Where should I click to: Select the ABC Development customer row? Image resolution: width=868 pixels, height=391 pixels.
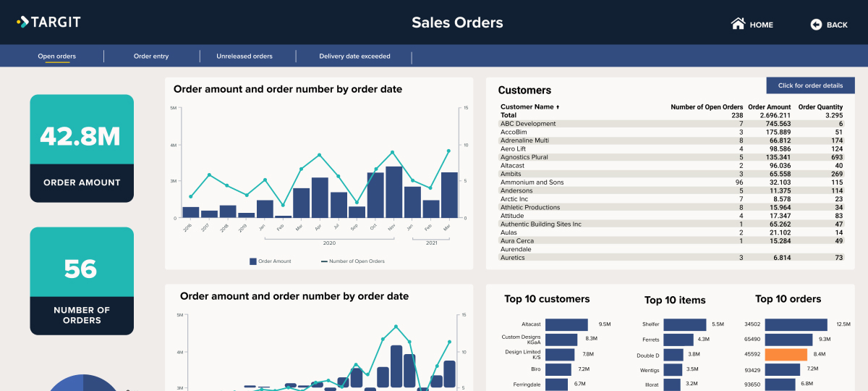point(672,124)
